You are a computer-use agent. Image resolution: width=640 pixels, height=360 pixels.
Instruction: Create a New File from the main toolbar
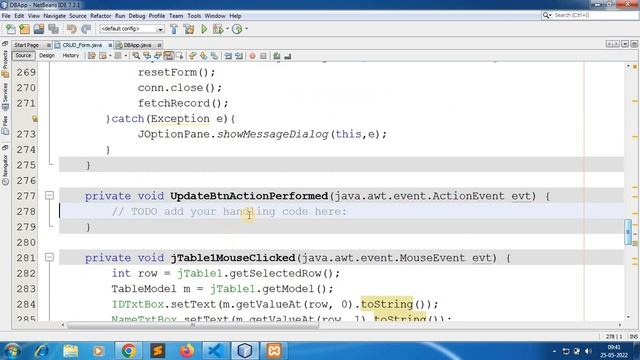click(x=11, y=29)
